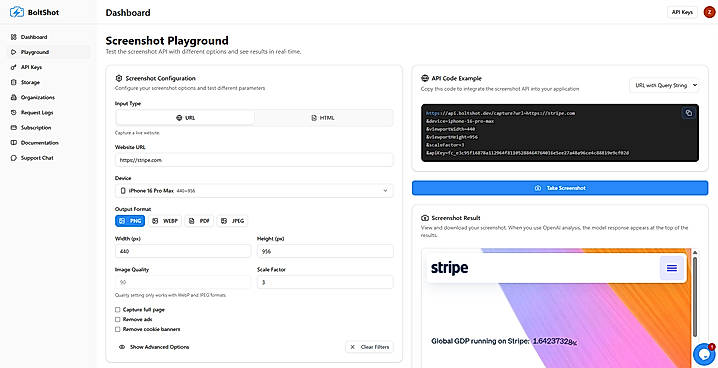This screenshot has height=368, width=718.
Task: Enable Remove ads checkbox
Action: click(118, 319)
